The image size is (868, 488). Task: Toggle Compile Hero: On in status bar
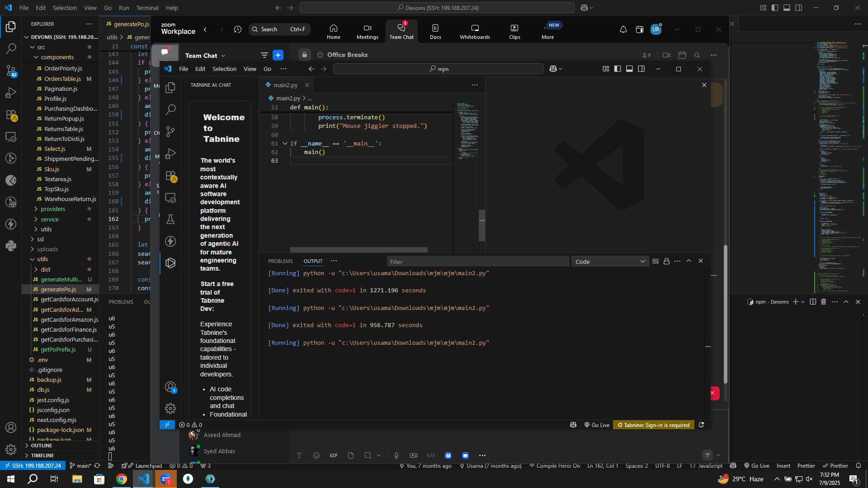[x=555, y=466]
